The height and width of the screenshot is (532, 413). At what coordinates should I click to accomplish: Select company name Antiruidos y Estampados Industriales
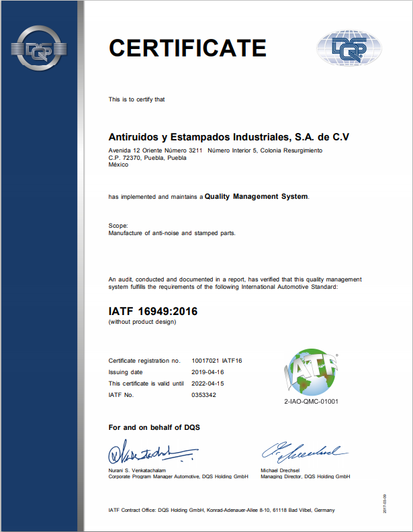[x=229, y=137]
